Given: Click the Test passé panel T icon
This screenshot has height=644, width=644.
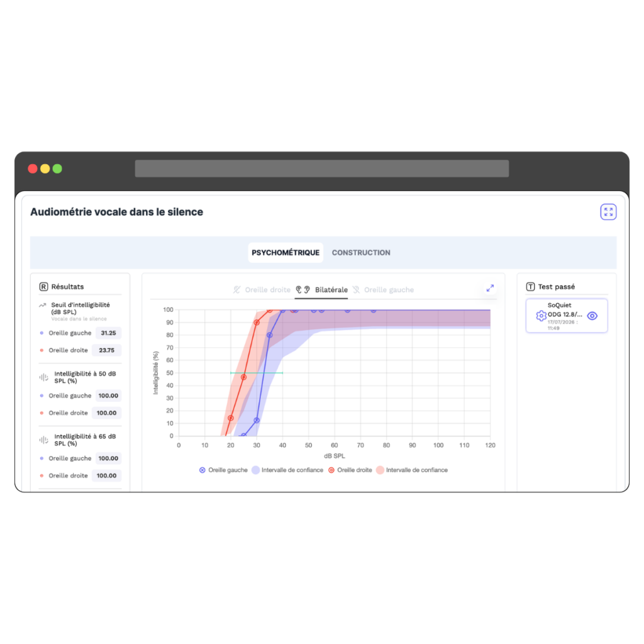Looking at the screenshot, I should click(x=530, y=287).
